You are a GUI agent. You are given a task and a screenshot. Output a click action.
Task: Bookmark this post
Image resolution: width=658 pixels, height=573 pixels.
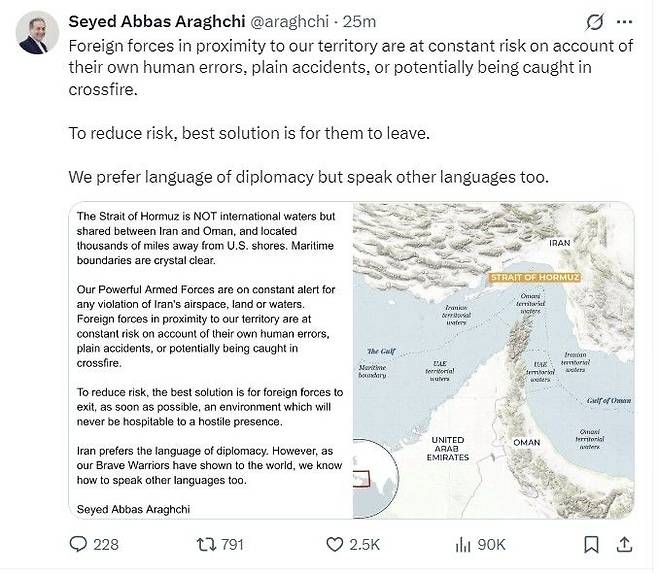click(x=591, y=544)
